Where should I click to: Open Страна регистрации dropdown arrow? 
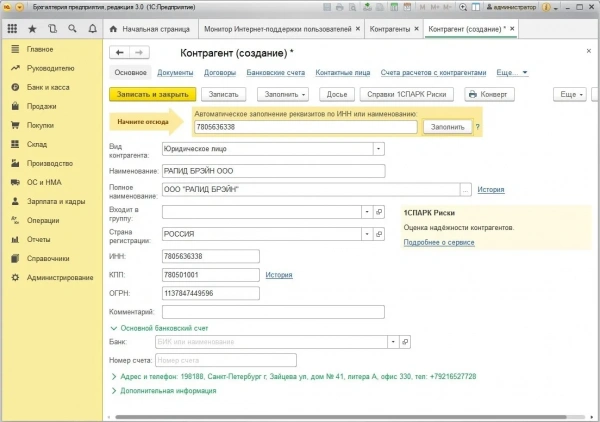click(367, 234)
